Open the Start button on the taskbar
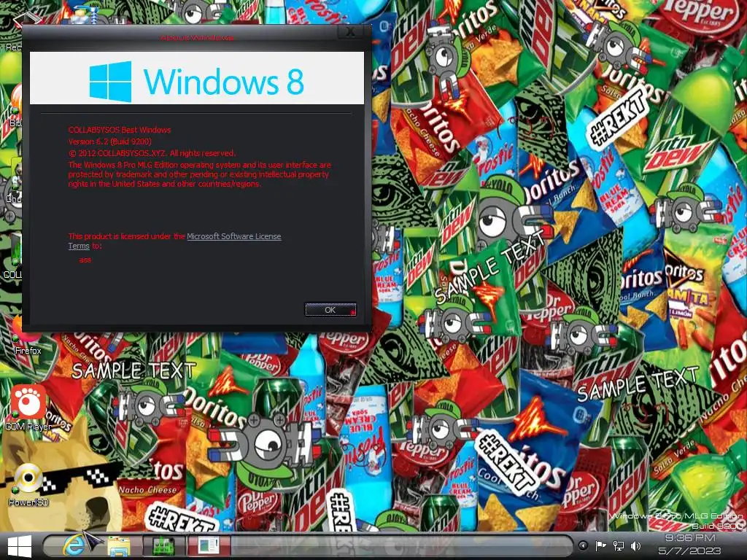The width and height of the screenshot is (747, 560). pos(19,546)
